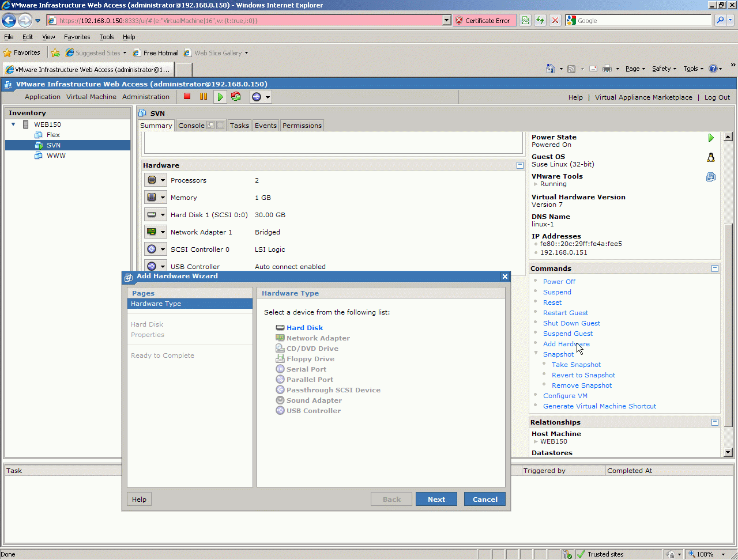Click the Print icon in command bar
Viewport: 738px width, 560px height.
pyautogui.click(x=607, y=69)
